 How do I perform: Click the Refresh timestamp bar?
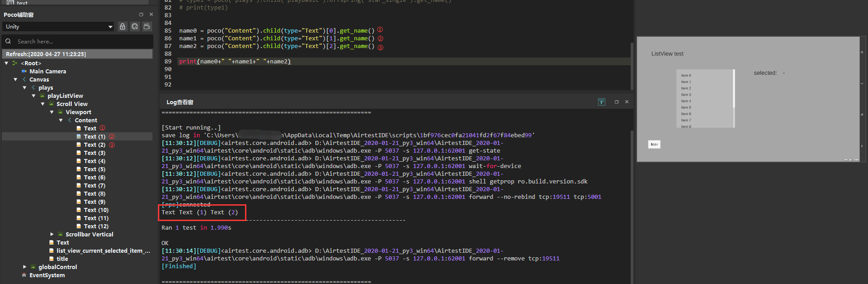tap(78, 54)
